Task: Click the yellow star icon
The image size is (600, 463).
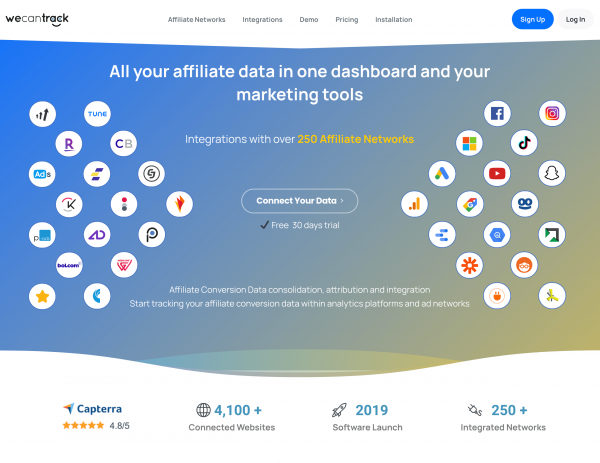Action: tap(42, 296)
